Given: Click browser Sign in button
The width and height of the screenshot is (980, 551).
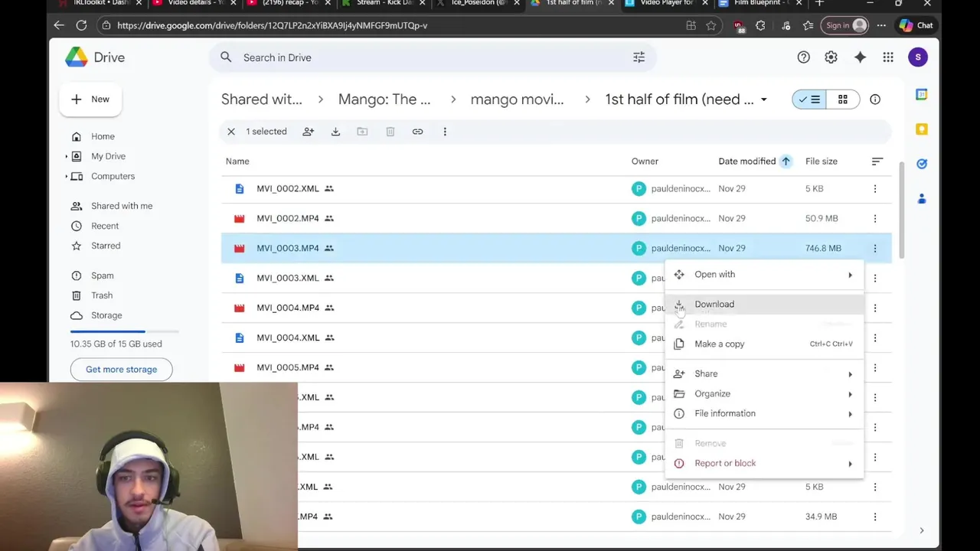Looking at the screenshot, I should pos(845,25).
